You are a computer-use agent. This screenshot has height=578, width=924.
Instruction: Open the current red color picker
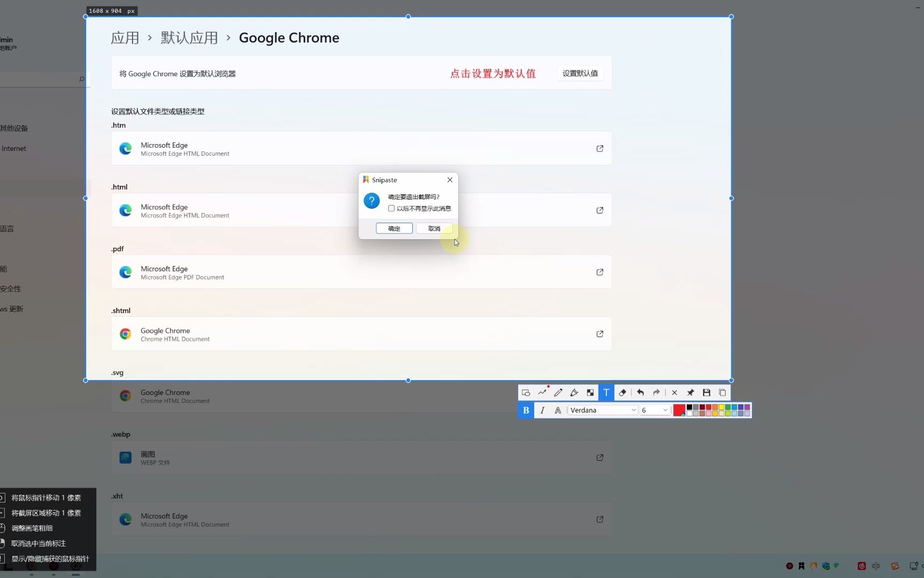[x=679, y=410]
